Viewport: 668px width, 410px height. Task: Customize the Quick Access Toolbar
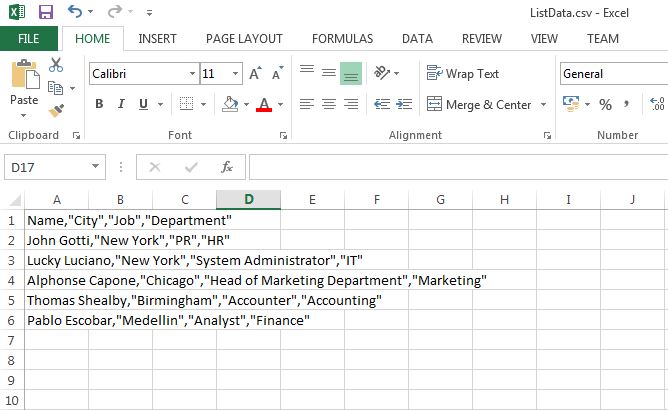(x=149, y=13)
